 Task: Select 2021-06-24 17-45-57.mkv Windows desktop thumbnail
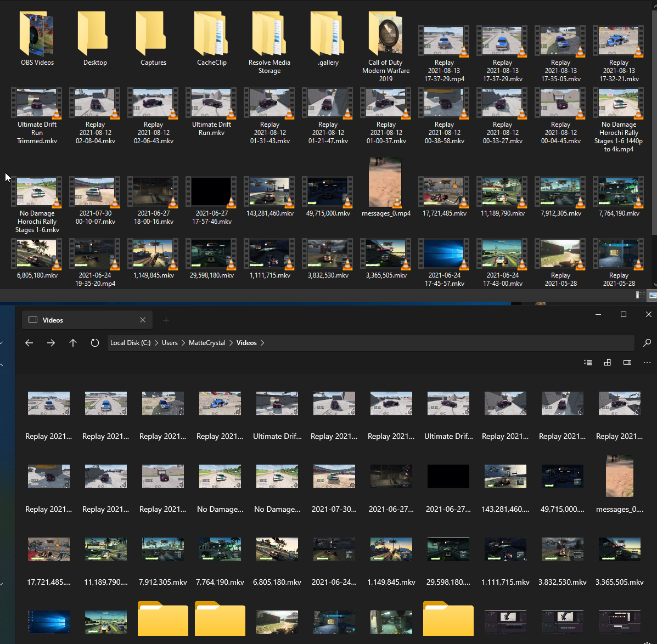[444, 263]
